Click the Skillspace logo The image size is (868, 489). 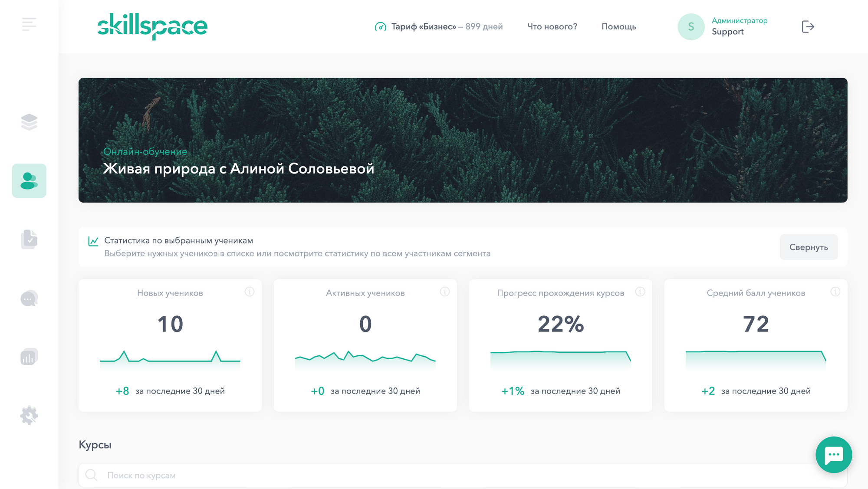152,26
